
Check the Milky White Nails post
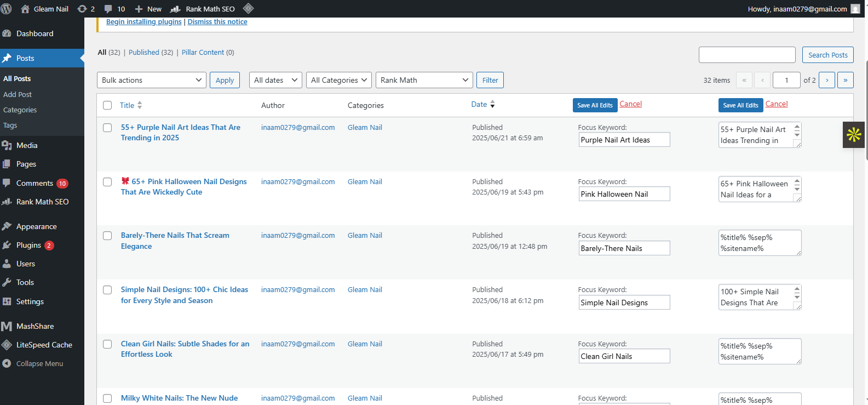[x=107, y=398]
